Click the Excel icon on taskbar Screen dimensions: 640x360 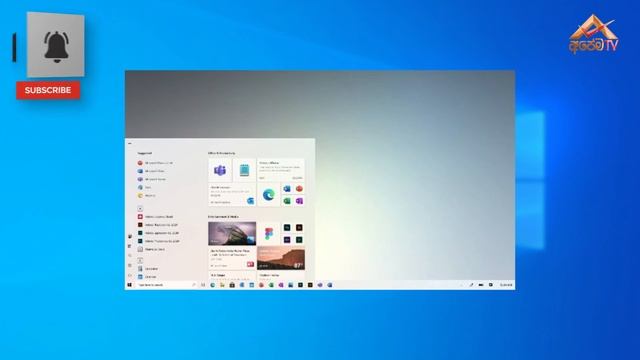(x=271, y=285)
